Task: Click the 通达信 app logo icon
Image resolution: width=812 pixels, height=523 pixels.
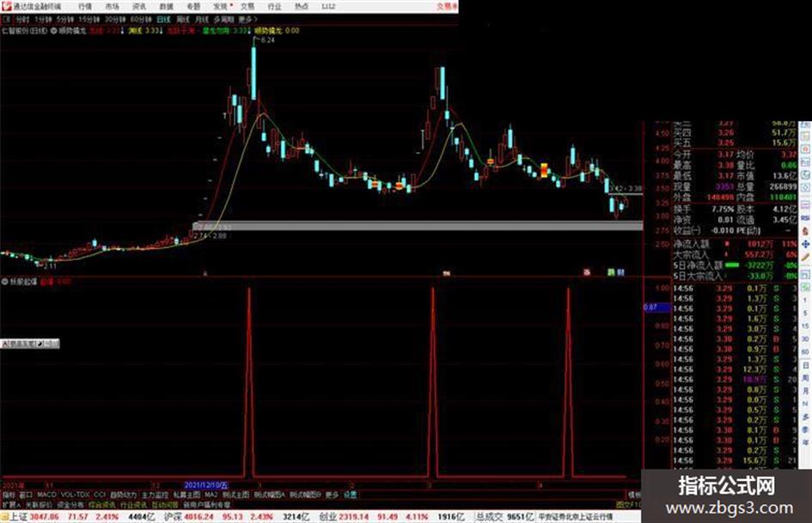Action: point(6,6)
